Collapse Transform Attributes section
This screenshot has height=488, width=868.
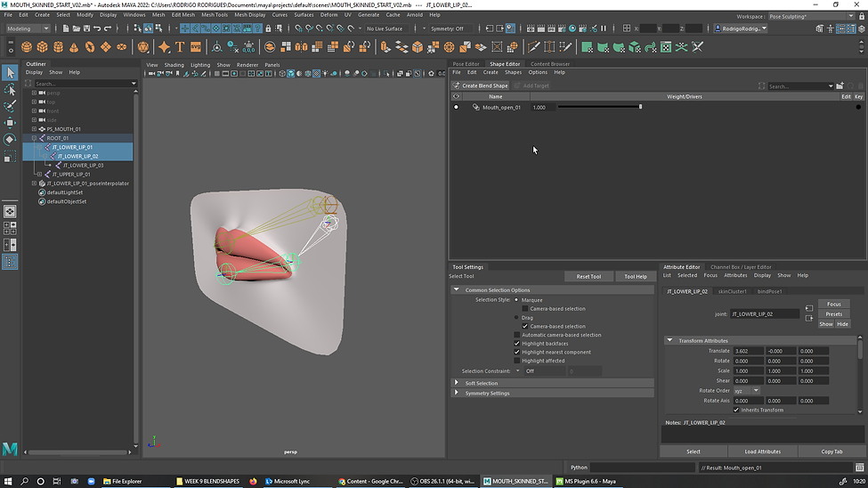click(669, 340)
